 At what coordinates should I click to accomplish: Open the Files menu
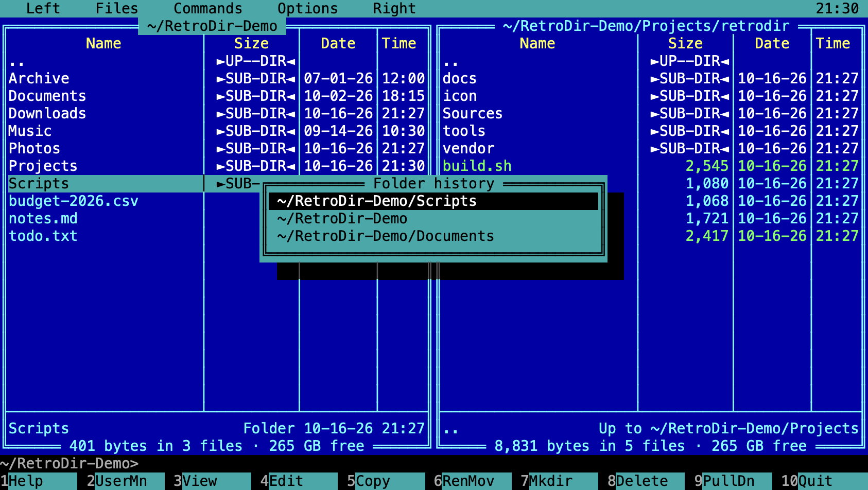[117, 8]
